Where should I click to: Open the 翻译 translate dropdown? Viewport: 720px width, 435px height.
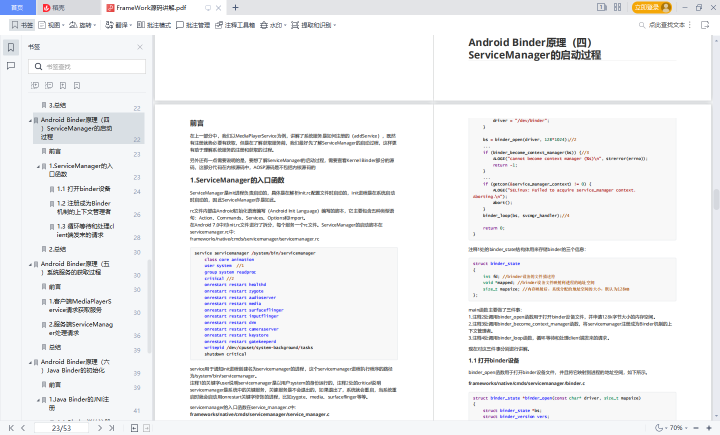118,25
